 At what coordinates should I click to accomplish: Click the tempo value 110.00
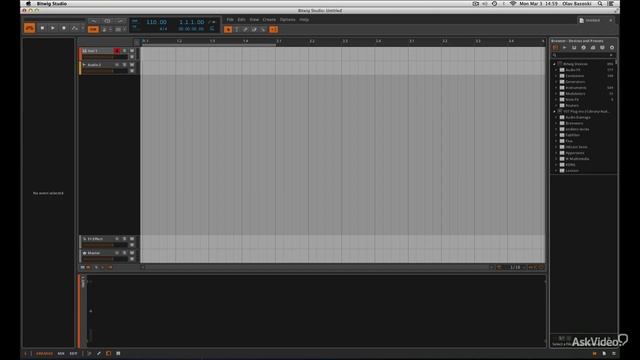click(x=156, y=22)
